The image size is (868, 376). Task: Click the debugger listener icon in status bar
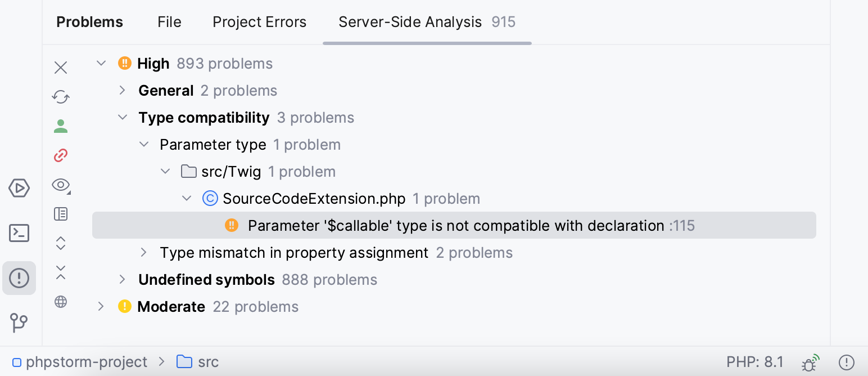point(810,362)
